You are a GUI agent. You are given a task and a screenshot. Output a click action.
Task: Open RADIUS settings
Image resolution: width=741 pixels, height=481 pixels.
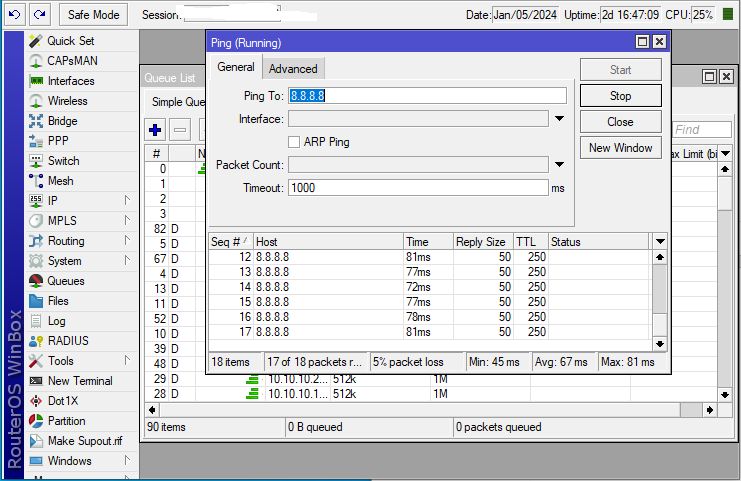[68, 341]
